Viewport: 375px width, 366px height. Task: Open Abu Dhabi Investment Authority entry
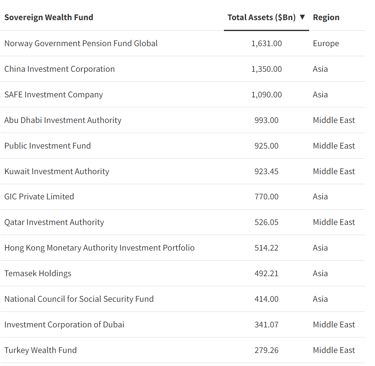pyautogui.click(x=63, y=120)
